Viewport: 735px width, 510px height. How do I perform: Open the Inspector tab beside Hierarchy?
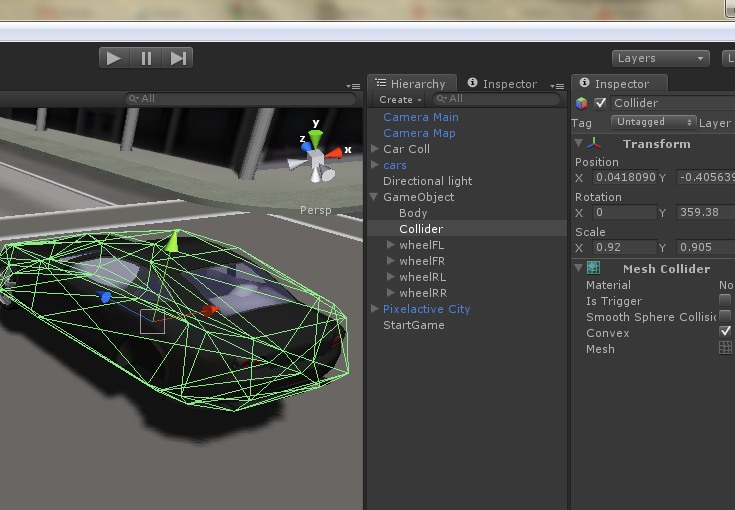point(502,84)
